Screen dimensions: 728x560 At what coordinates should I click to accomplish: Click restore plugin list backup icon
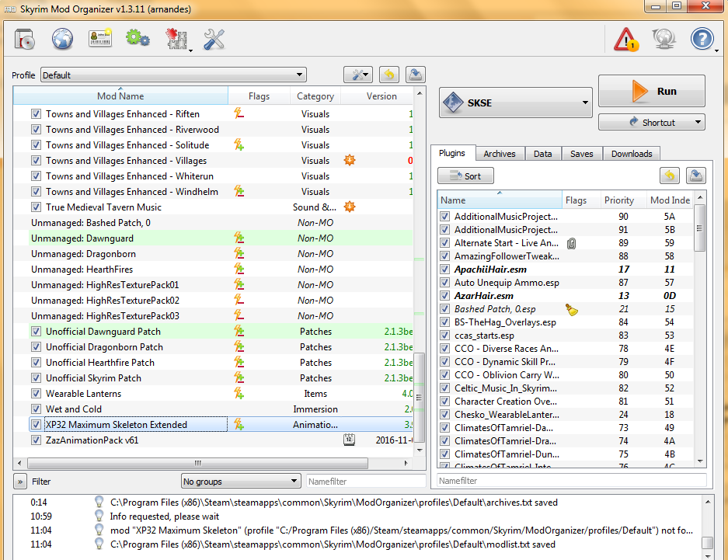(x=670, y=176)
